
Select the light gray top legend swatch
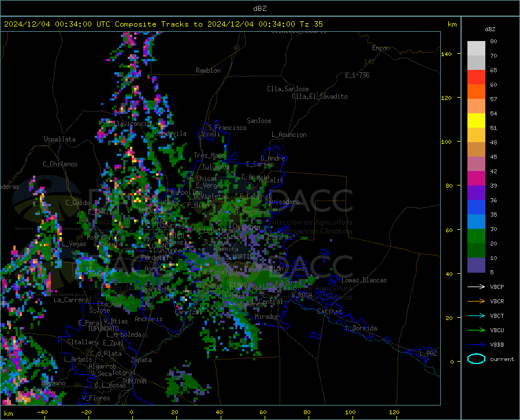476,49
